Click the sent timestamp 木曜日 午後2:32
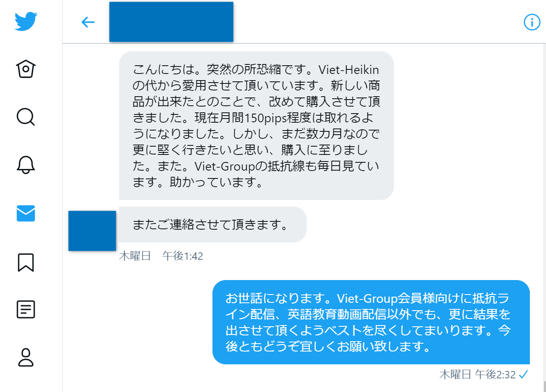The width and height of the screenshot is (546, 392). click(x=477, y=375)
